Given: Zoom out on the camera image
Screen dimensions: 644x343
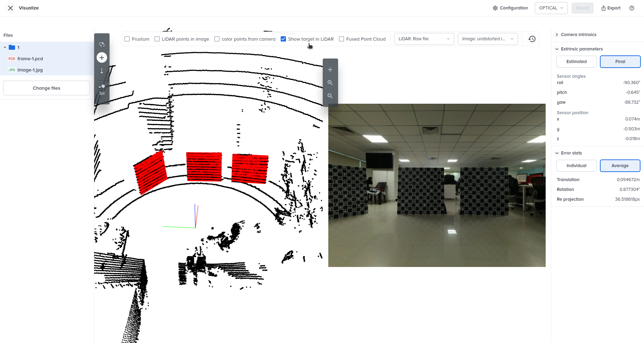Looking at the screenshot, I should [330, 96].
